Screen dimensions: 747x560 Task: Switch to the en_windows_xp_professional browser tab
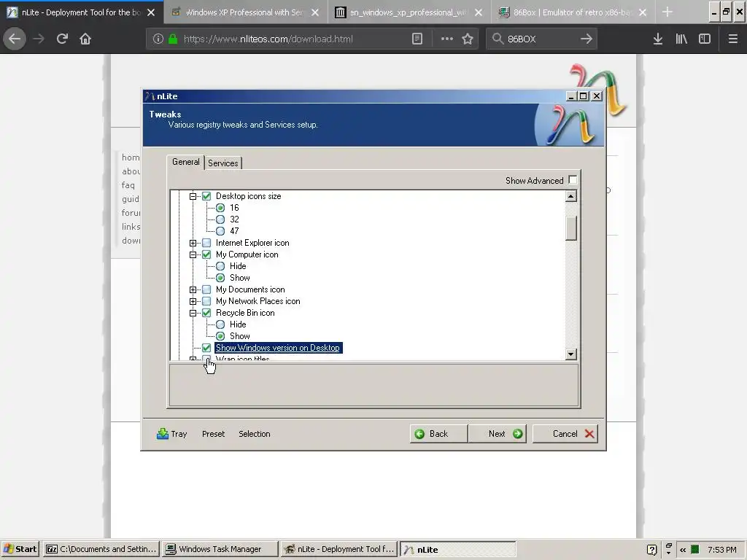[410, 12]
